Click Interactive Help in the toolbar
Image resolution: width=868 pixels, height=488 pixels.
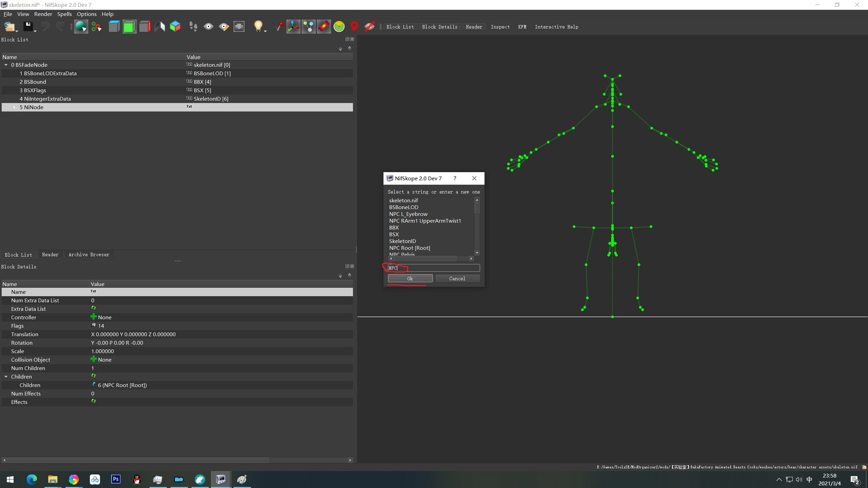coord(557,27)
